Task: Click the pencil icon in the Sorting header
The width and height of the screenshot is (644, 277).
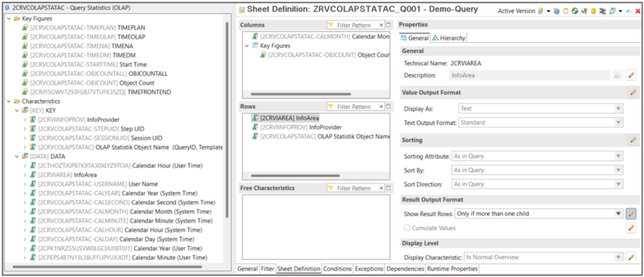Action: [x=633, y=140]
